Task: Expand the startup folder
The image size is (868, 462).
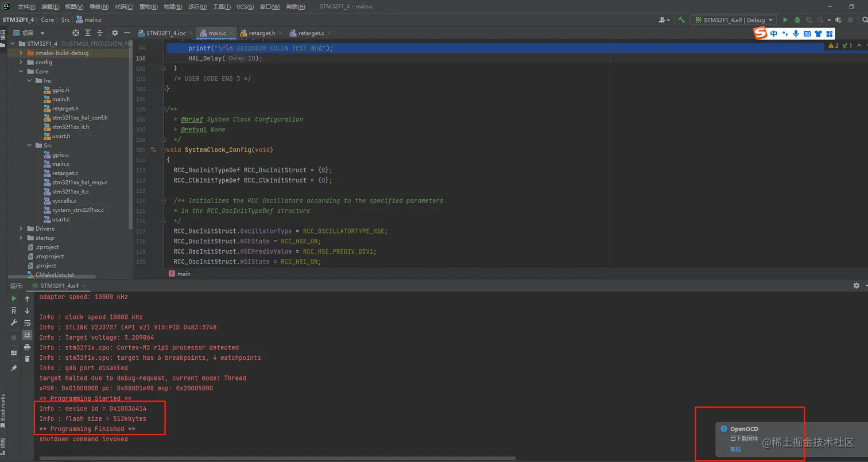Action: coord(21,238)
